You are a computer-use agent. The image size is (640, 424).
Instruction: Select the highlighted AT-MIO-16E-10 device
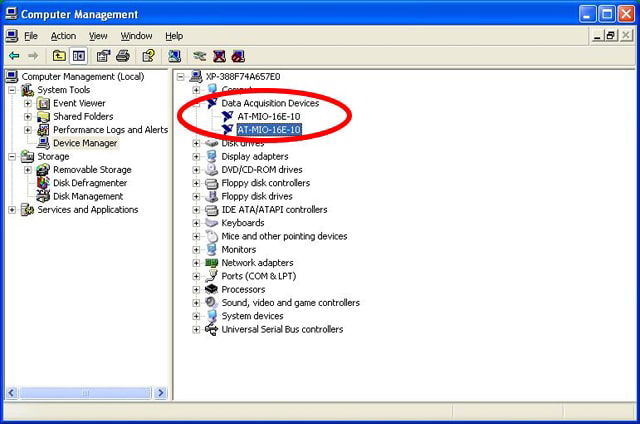click(269, 130)
